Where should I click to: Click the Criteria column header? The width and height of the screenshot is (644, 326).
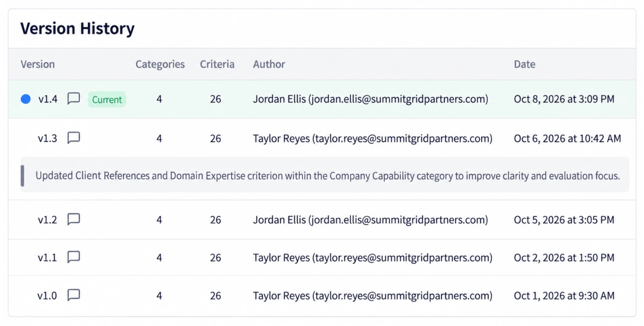click(x=217, y=64)
